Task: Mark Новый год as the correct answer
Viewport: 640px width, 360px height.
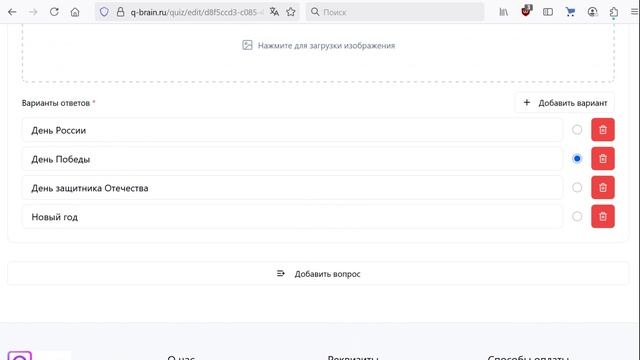Action: 577,217
